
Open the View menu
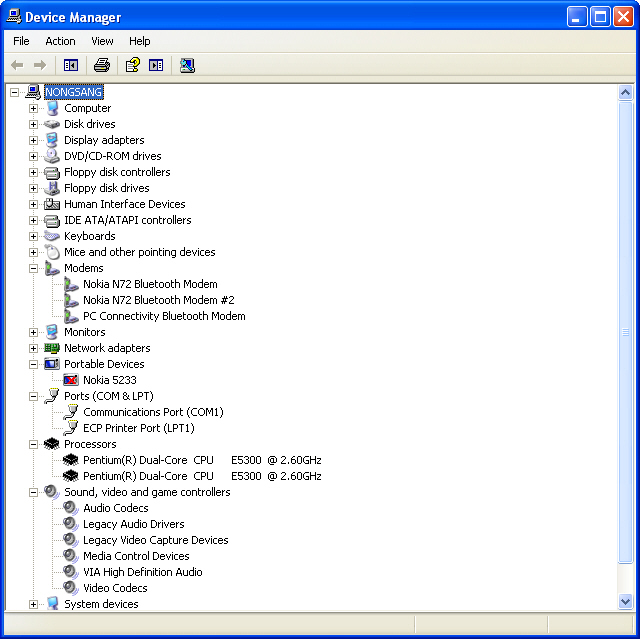pos(102,41)
